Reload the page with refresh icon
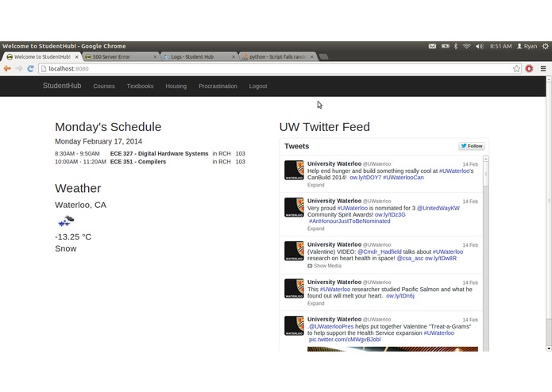 pos(31,68)
